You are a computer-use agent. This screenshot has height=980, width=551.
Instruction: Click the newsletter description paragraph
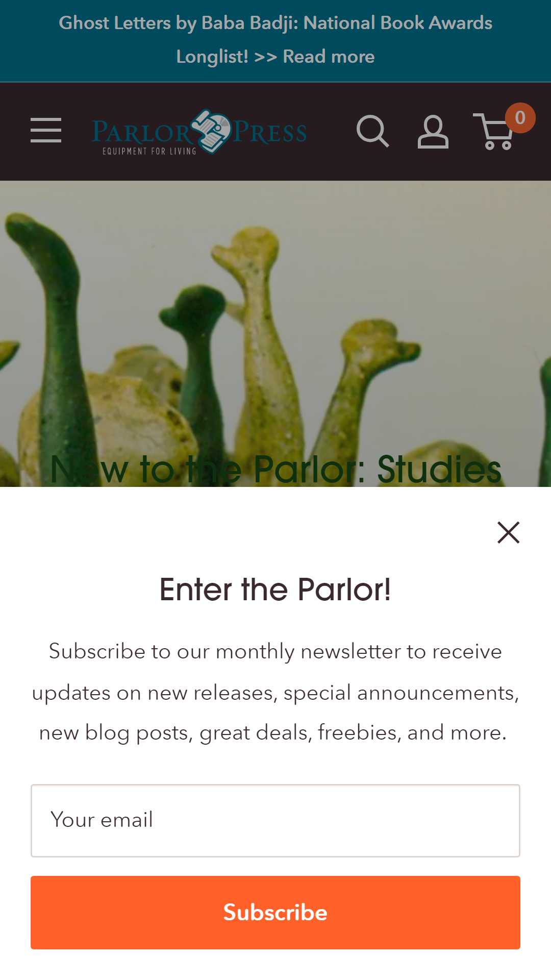[x=275, y=692]
